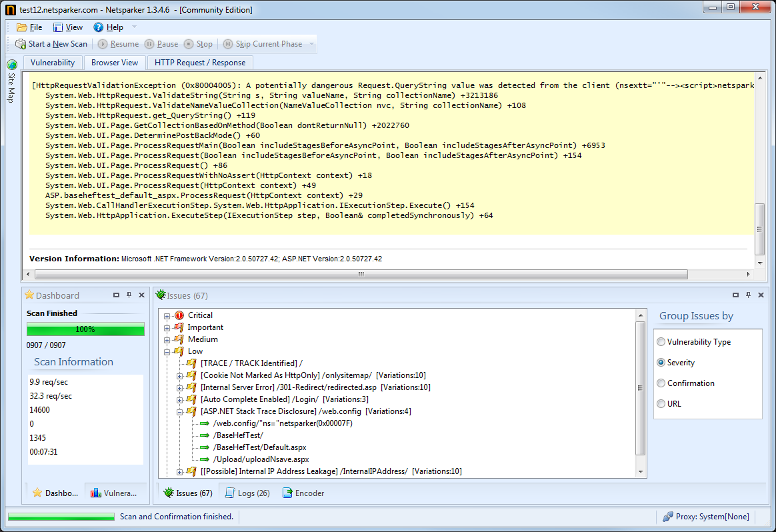This screenshot has height=532, width=776.
Task: Click the 00:07:31 elapsed time value
Action: pos(43,452)
